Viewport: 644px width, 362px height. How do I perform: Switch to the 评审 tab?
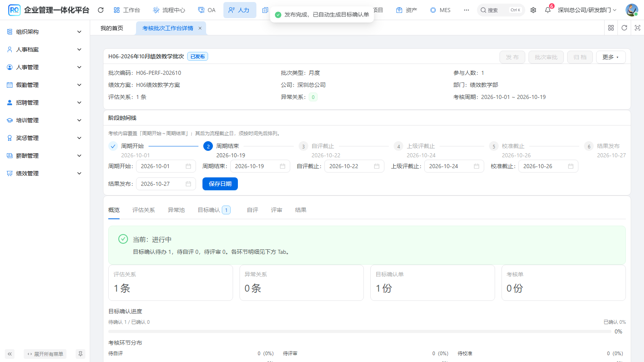[x=277, y=210]
